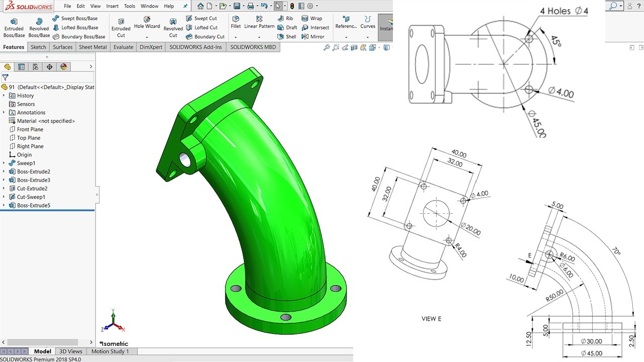Screen dimensions: 644x362
Task: Select the Boss-Extrude5 feature
Action: [x=30, y=205]
